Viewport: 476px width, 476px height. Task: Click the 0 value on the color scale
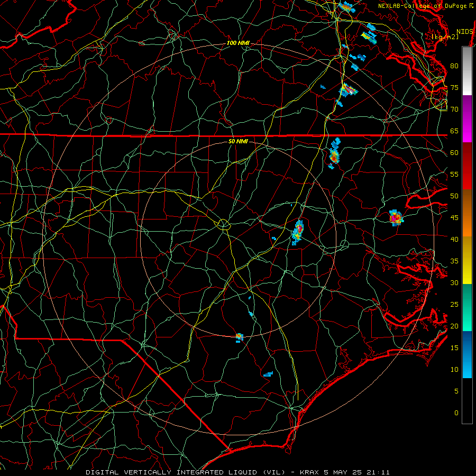456,413
